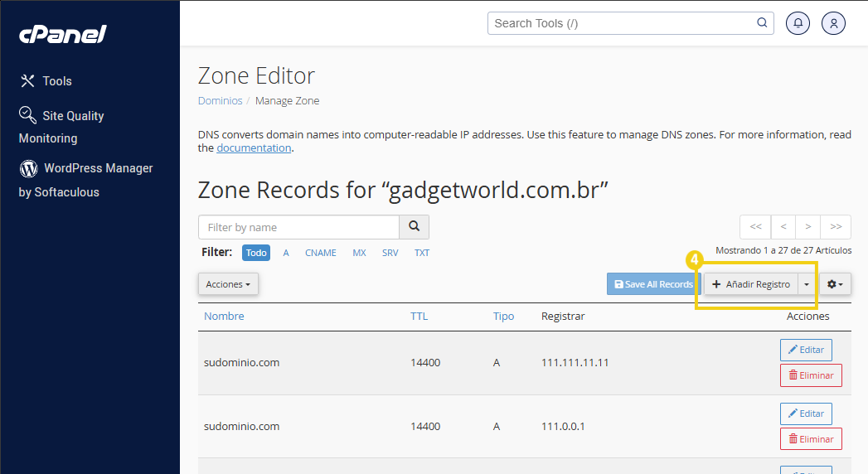Click the Zone Editor heading

tap(256, 75)
